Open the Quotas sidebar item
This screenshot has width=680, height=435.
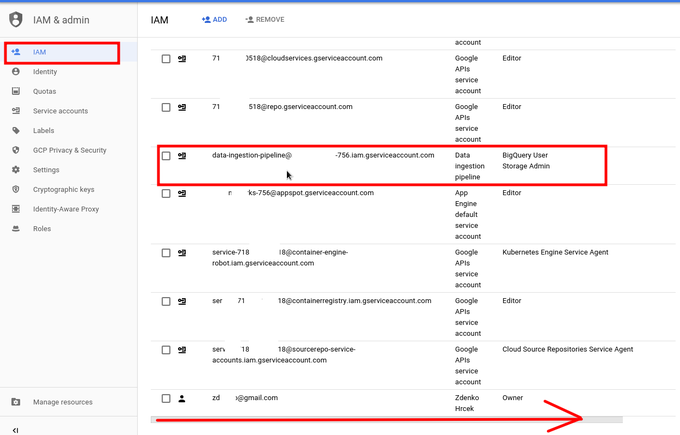pos(69,91)
